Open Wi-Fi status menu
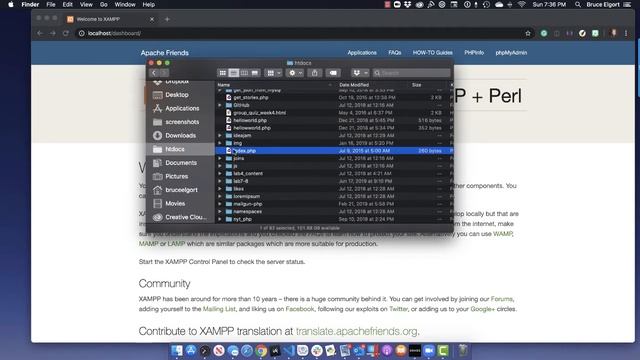Viewport: 640px width, 360px height. point(522,4)
